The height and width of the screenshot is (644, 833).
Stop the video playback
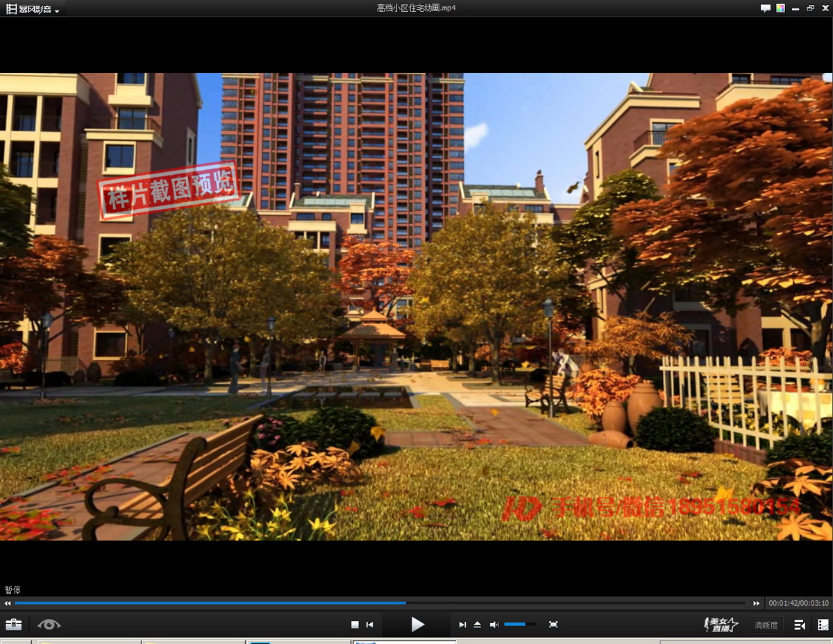pos(355,625)
